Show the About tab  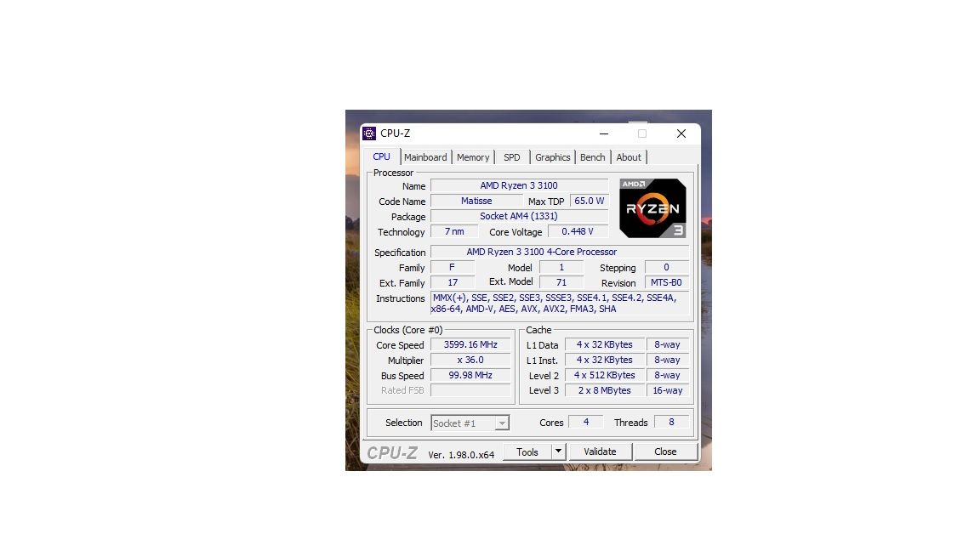(628, 157)
